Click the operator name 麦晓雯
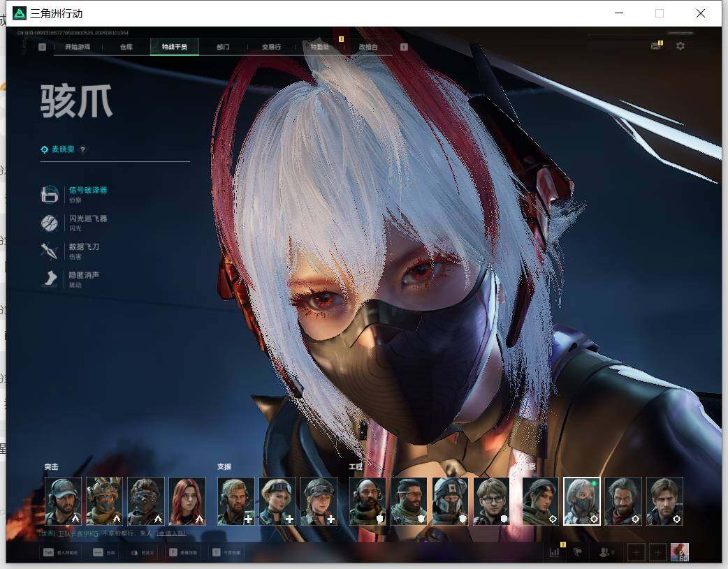This screenshot has height=569, width=728. click(x=63, y=149)
